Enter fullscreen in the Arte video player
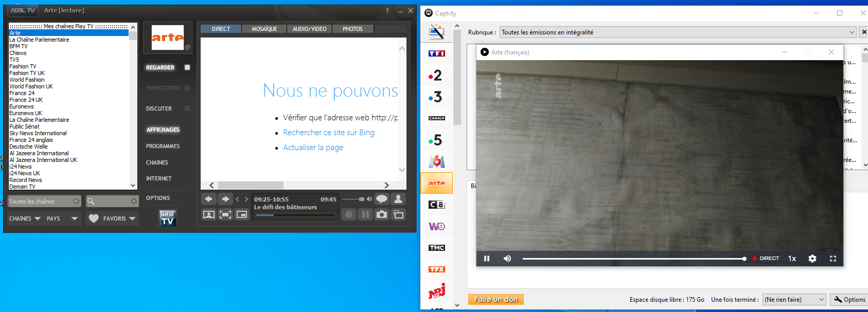 (832, 259)
